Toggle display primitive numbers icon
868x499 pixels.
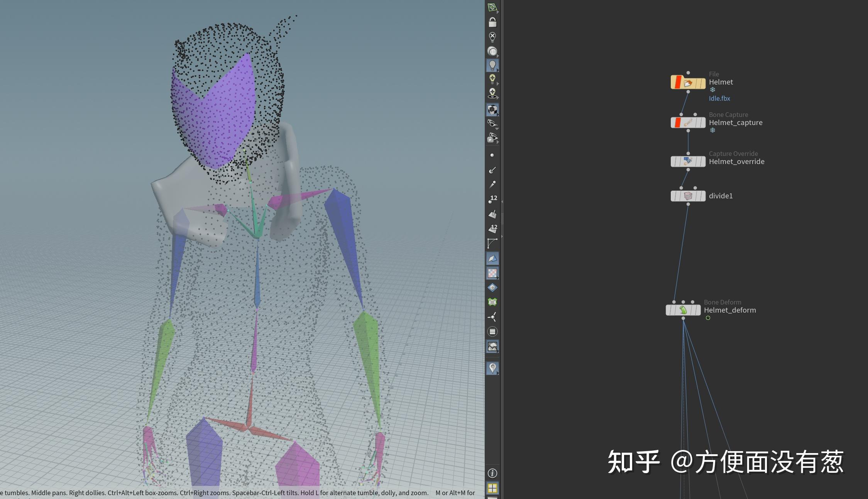[492, 228]
